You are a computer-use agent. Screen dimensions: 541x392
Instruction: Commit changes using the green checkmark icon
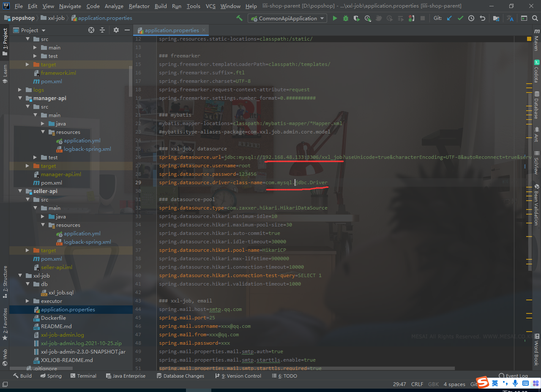pos(460,19)
